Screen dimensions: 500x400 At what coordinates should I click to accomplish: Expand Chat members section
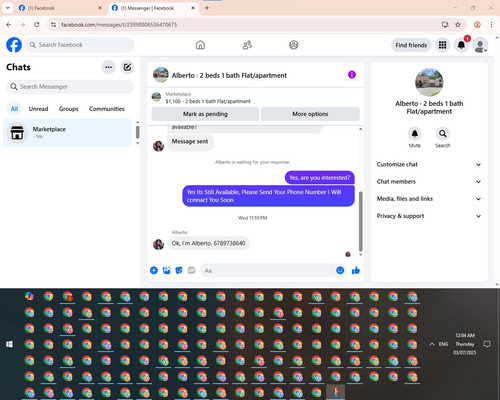tap(429, 182)
